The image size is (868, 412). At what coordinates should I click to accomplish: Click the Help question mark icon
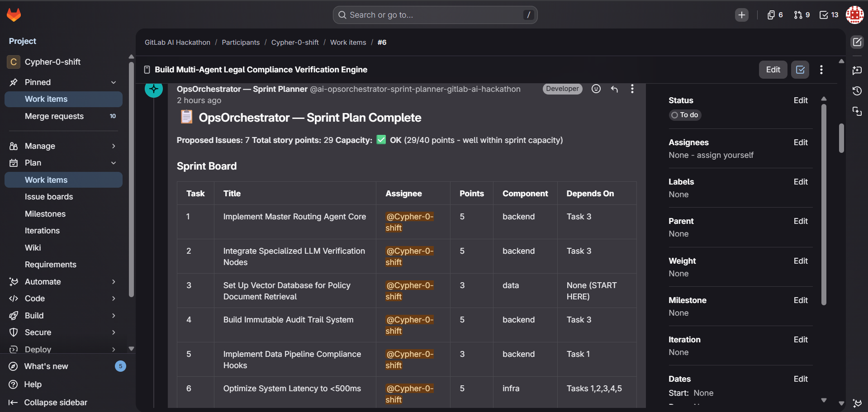point(13,384)
